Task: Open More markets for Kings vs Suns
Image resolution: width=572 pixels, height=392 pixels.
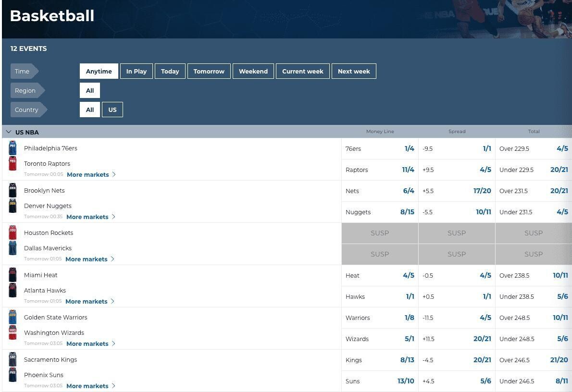Action: coord(91,386)
